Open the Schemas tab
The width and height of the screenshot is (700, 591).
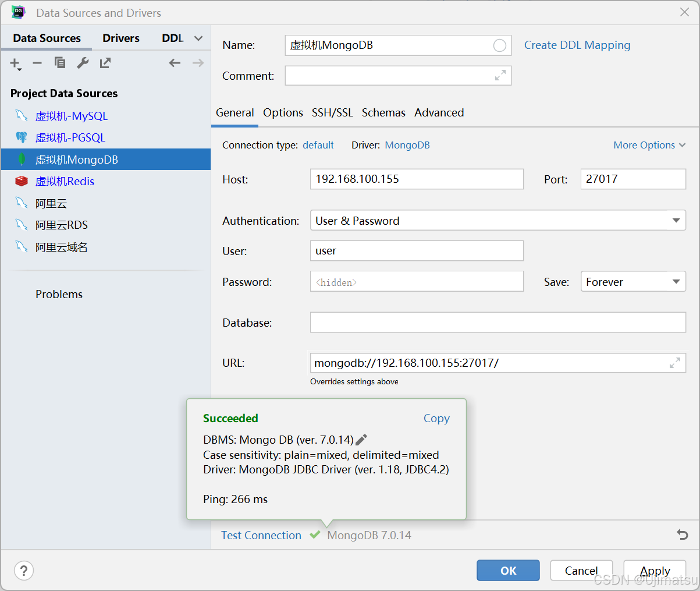point(383,112)
